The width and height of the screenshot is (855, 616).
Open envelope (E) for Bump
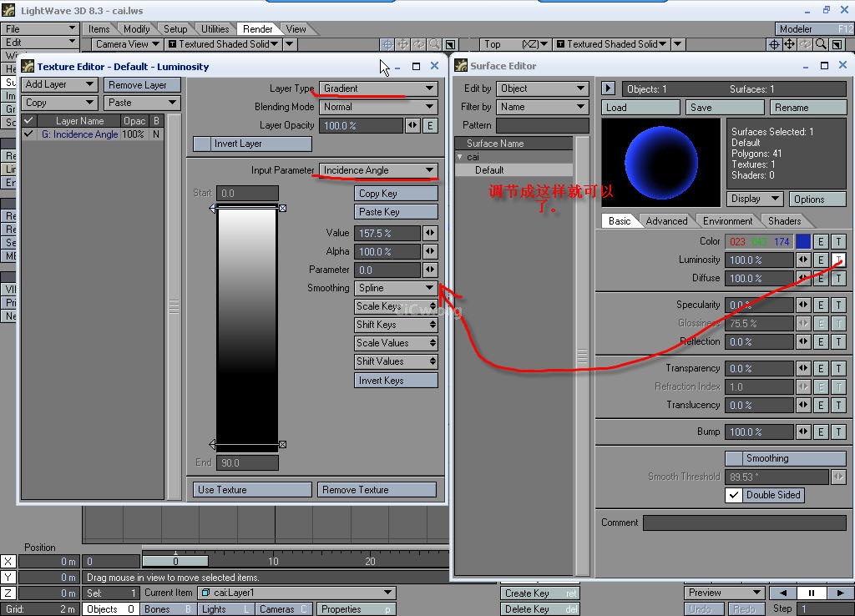point(821,432)
